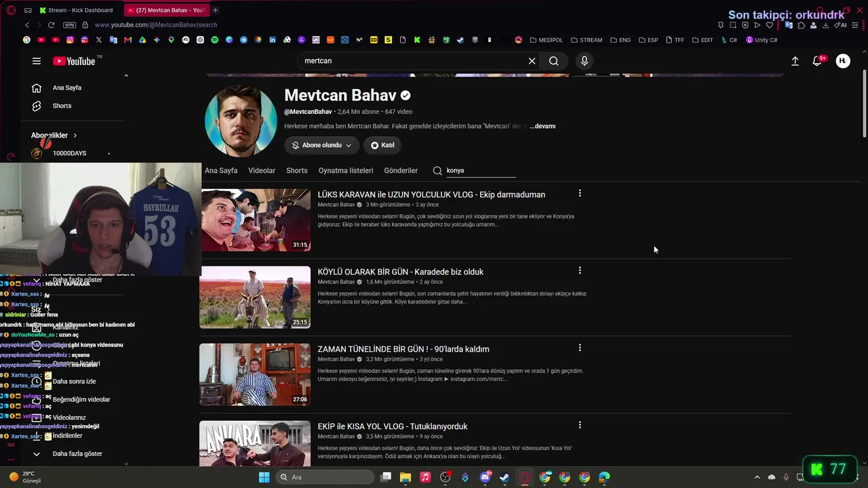Click the Katıl membership button
This screenshot has width=868, height=488.
tap(382, 145)
